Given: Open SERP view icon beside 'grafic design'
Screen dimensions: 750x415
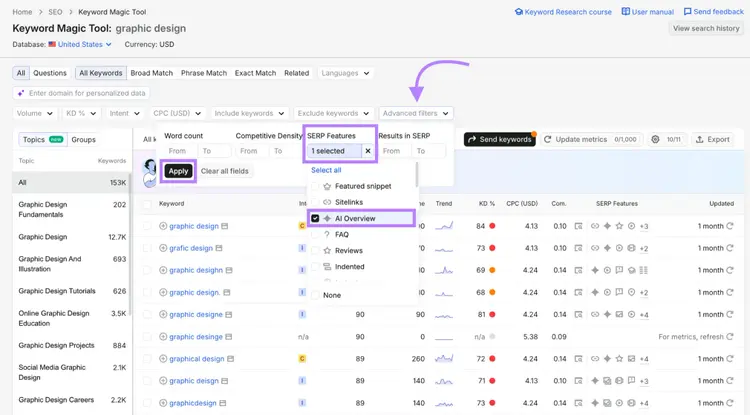Looking at the screenshot, I should (219, 248).
